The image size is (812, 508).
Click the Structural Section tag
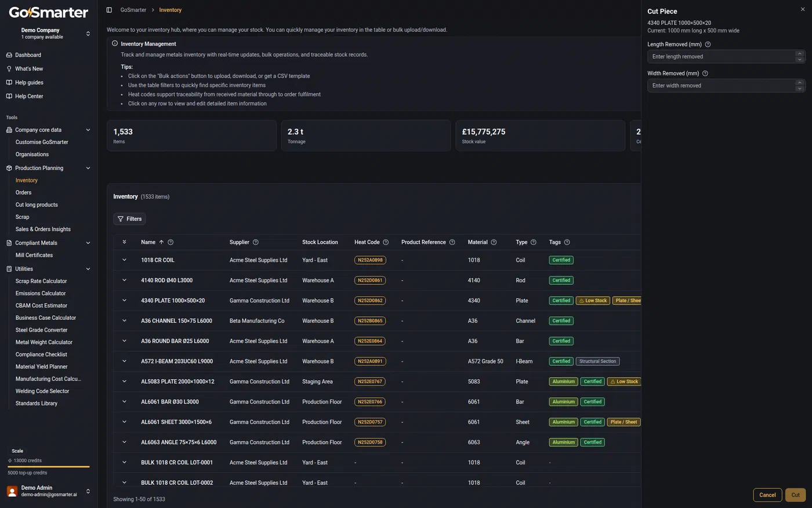pos(597,361)
